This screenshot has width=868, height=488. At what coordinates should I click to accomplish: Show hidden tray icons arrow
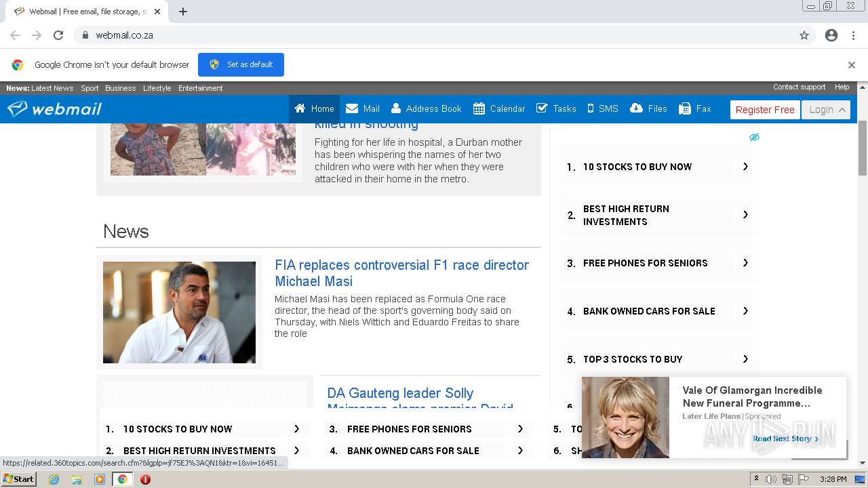click(756, 479)
